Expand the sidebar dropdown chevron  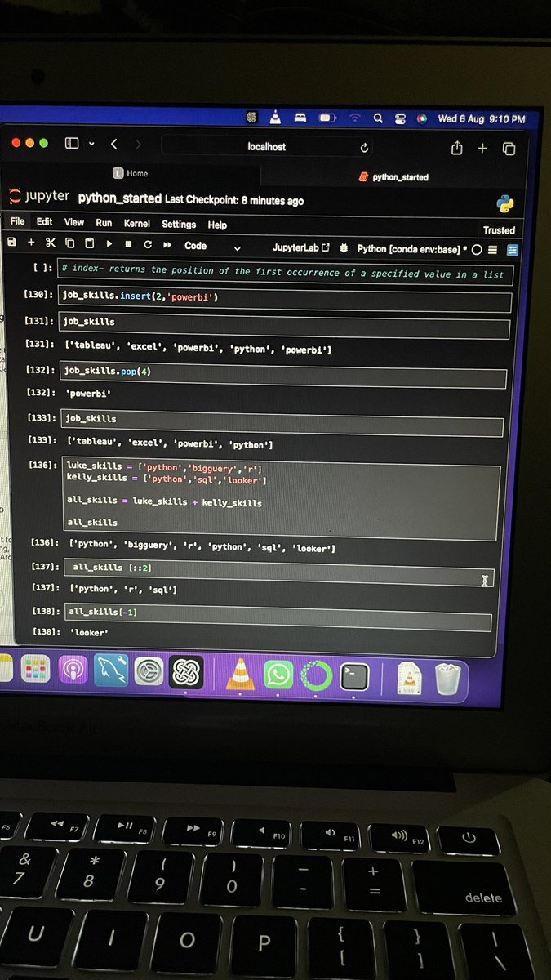coord(91,144)
